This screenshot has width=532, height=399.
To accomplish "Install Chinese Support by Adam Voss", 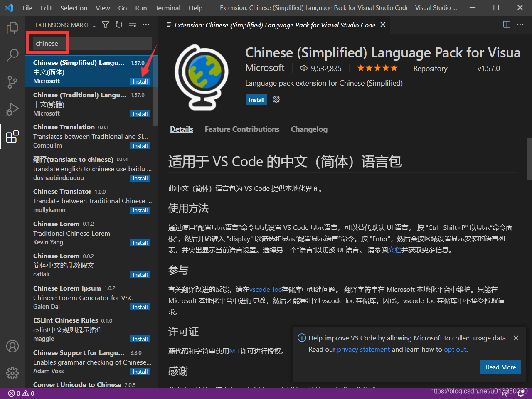I will 140,372.
